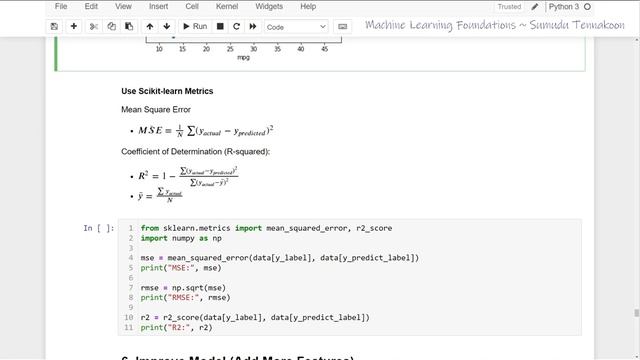The image size is (640, 360).
Task: Click the vertical scrollbar thumb
Action: coord(636,313)
